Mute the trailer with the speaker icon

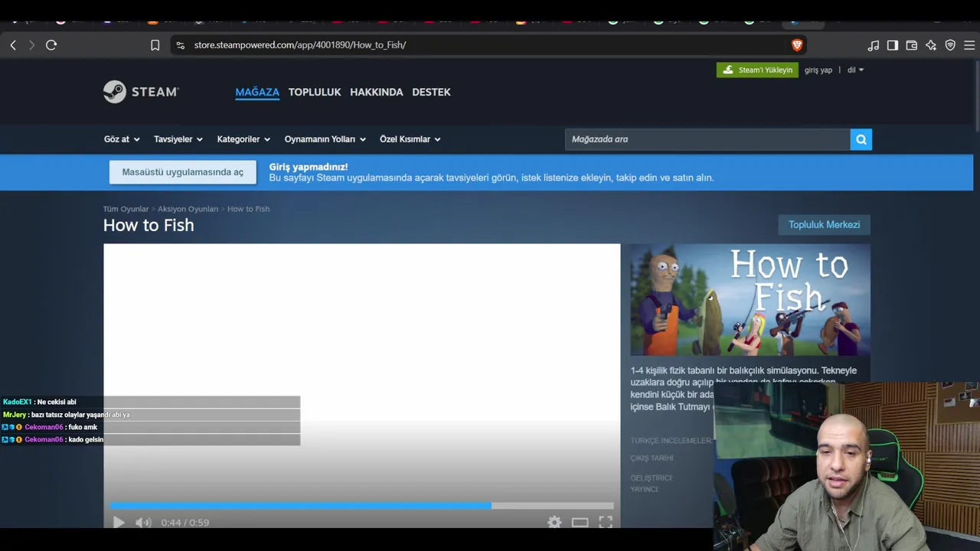point(143,523)
